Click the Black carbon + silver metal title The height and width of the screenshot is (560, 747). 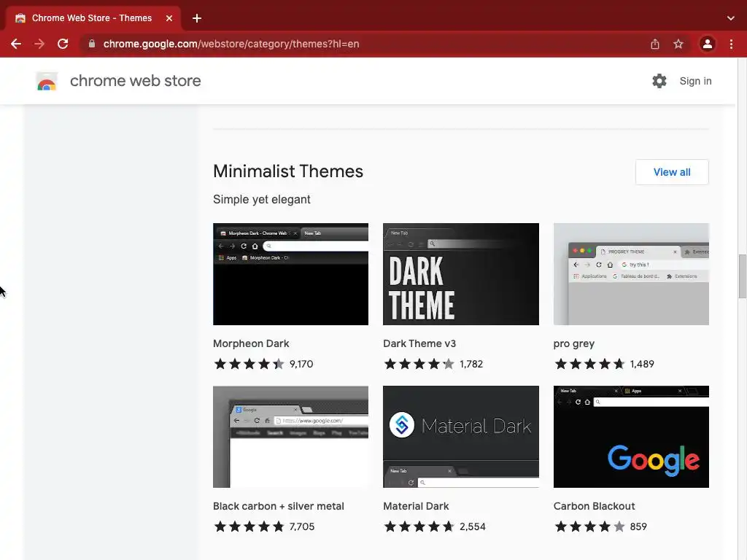tap(278, 506)
